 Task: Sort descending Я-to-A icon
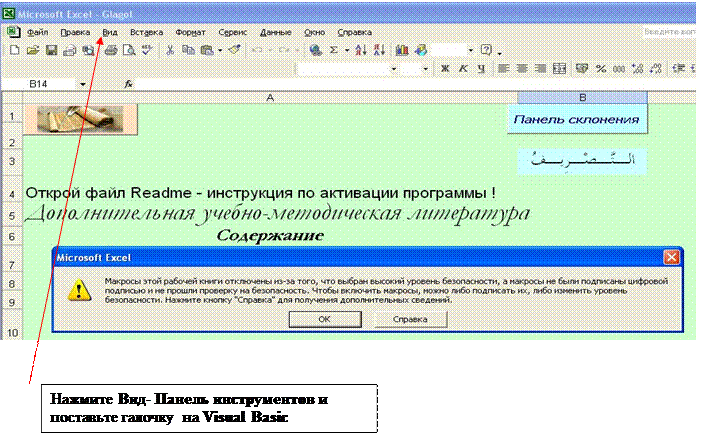(379, 50)
